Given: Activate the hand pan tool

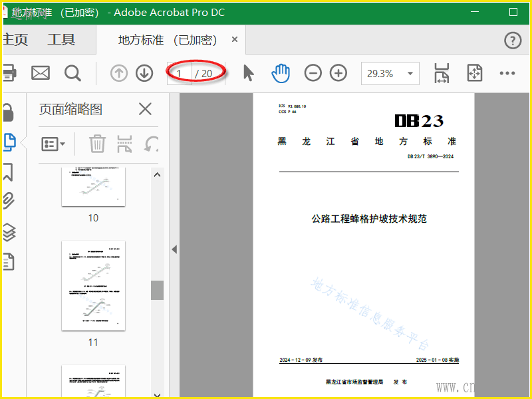Looking at the screenshot, I should click(281, 73).
